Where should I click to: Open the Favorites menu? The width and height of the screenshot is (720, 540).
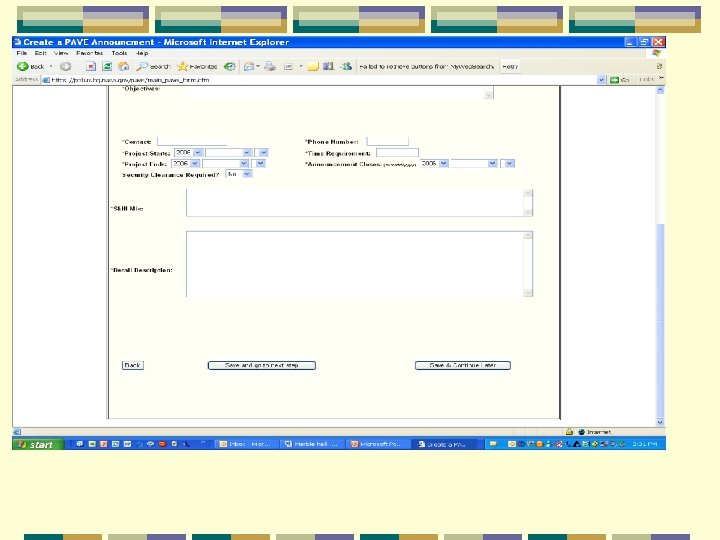click(x=90, y=53)
